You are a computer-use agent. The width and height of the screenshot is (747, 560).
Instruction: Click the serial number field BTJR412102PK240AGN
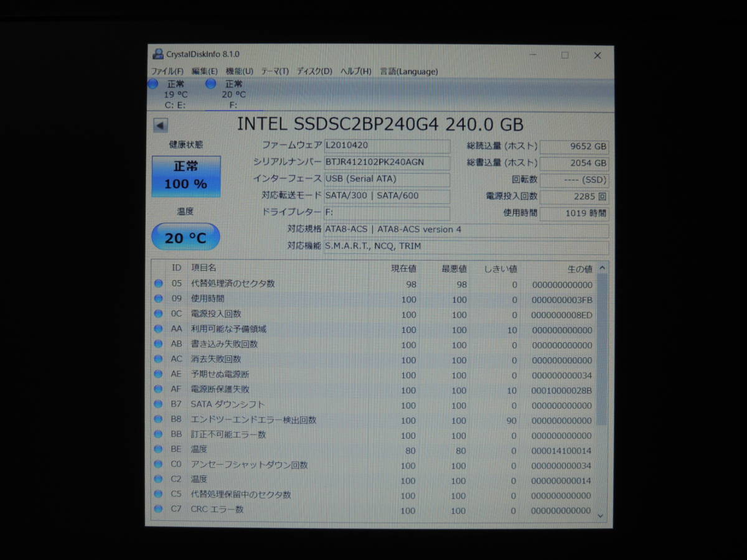pyautogui.click(x=387, y=162)
